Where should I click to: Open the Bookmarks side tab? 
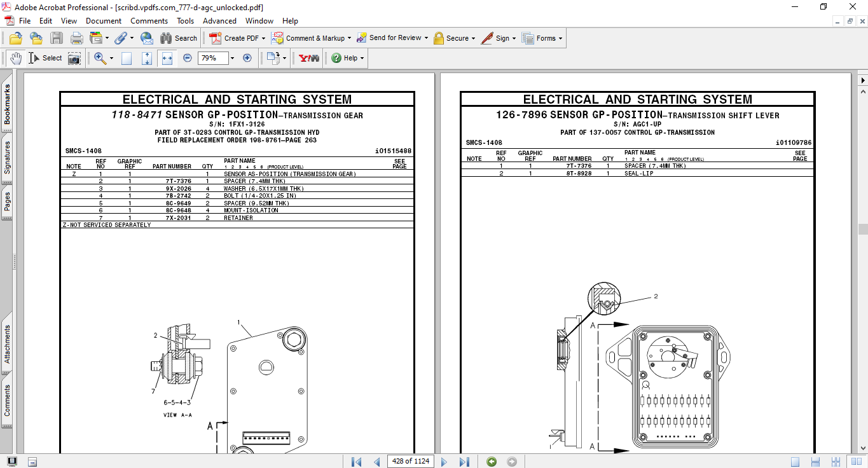[x=8, y=104]
